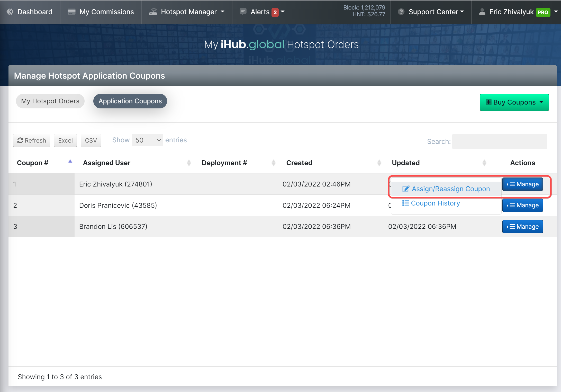This screenshot has height=392, width=561.
Task: Open My Commissions page
Action: [101, 12]
